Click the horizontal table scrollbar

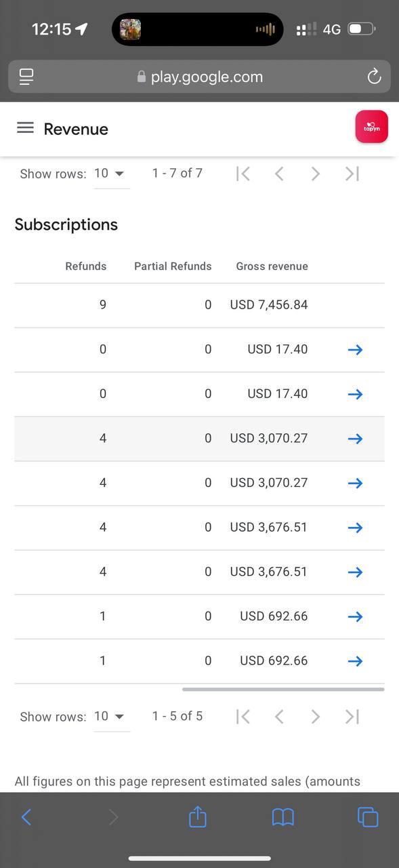click(x=283, y=689)
